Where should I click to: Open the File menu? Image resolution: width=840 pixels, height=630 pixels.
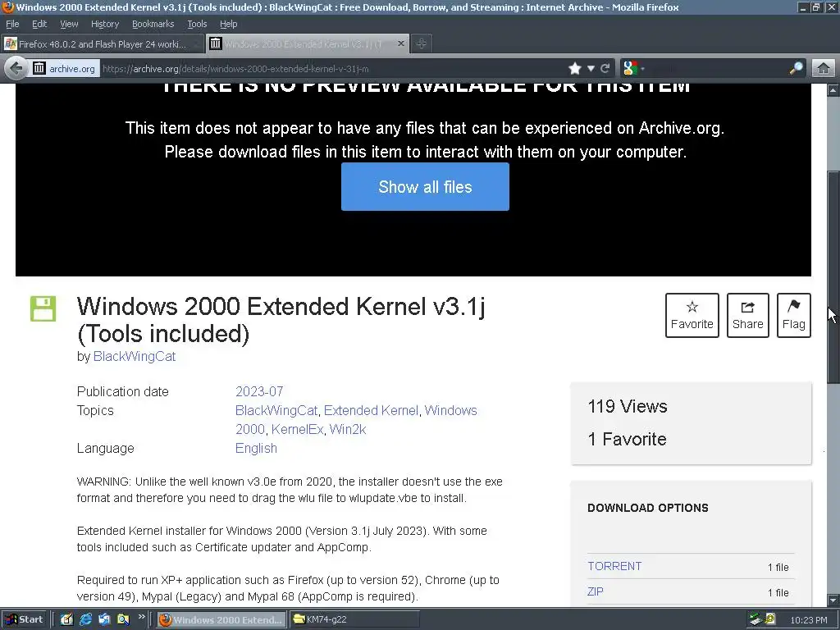[x=12, y=24]
